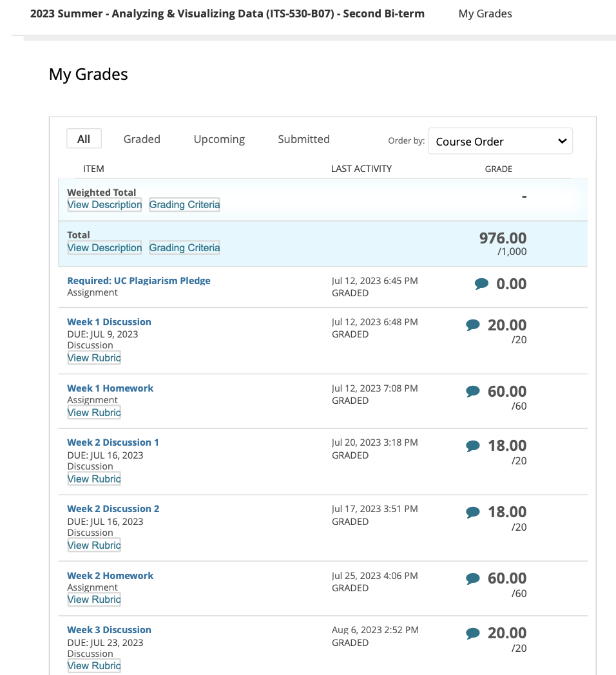View Rubric for Week 2 Homework

94,600
